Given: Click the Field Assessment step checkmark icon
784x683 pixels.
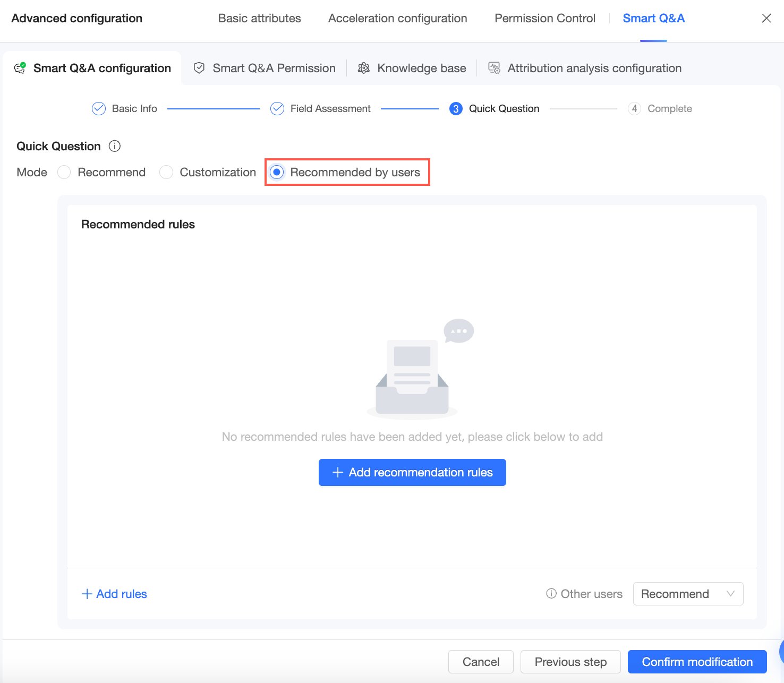Looking at the screenshot, I should 277,108.
